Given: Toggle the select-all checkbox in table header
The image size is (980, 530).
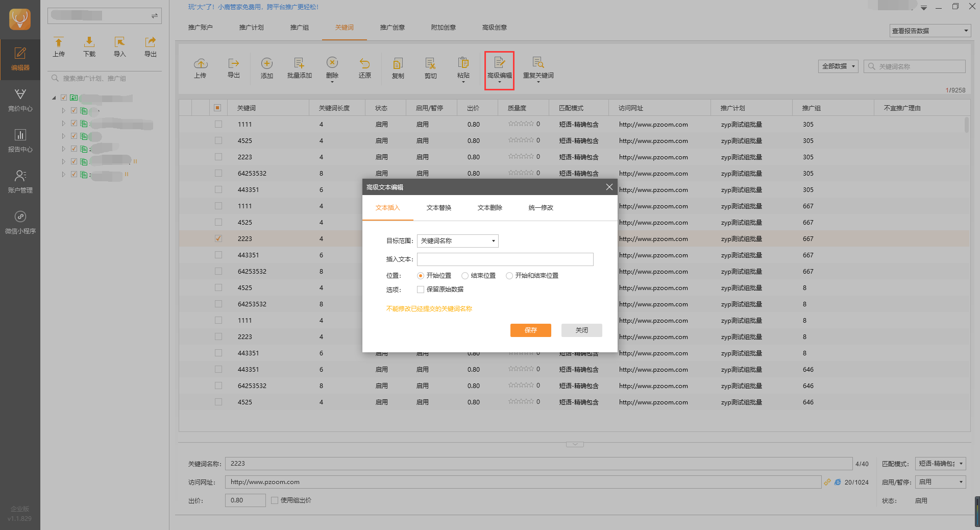Looking at the screenshot, I should [217, 108].
